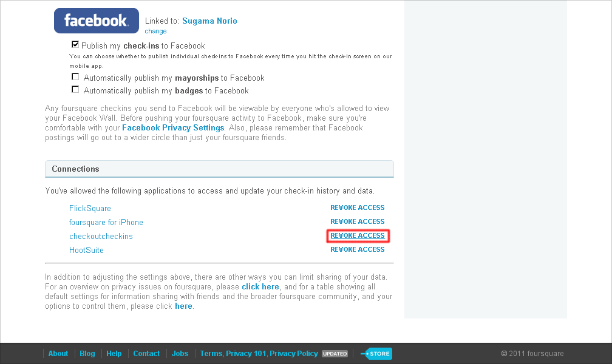Revoke access for FlickSquare
Viewport: 612px width, 364px height.
358,207
